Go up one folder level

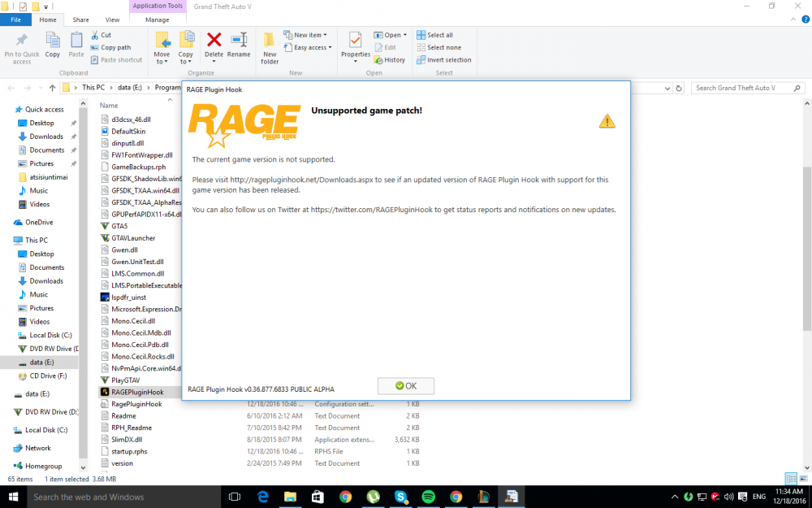[52, 88]
